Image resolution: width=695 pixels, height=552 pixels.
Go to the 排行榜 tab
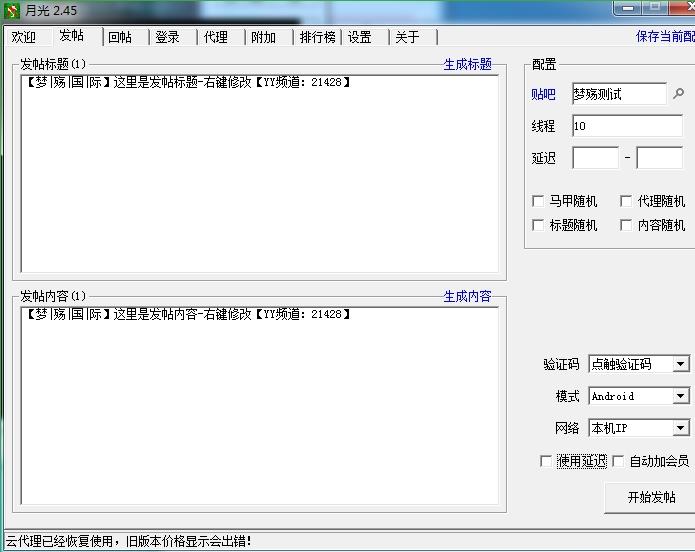click(317, 37)
